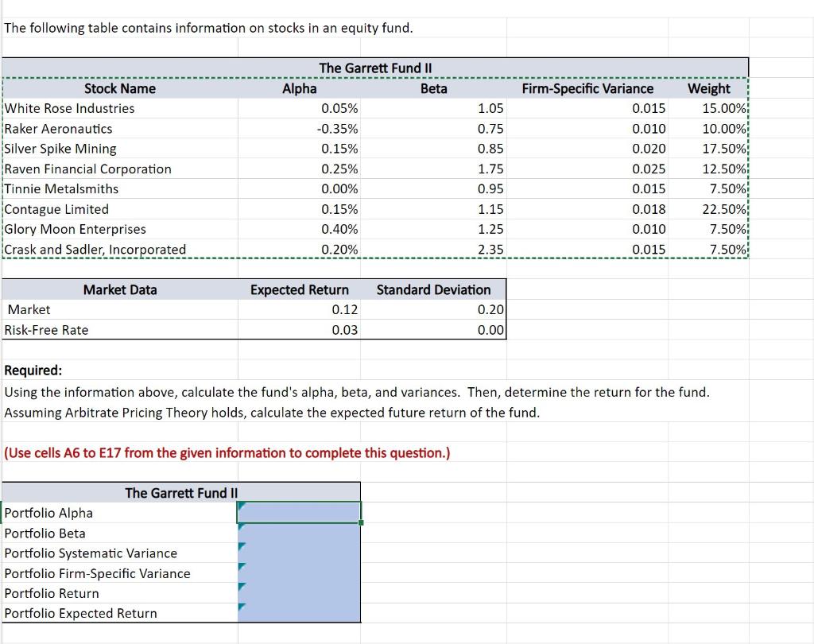Select the Firm-Specific Variance header cell
The height and width of the screenshot is (644, 814).
(x=588, y=88)
